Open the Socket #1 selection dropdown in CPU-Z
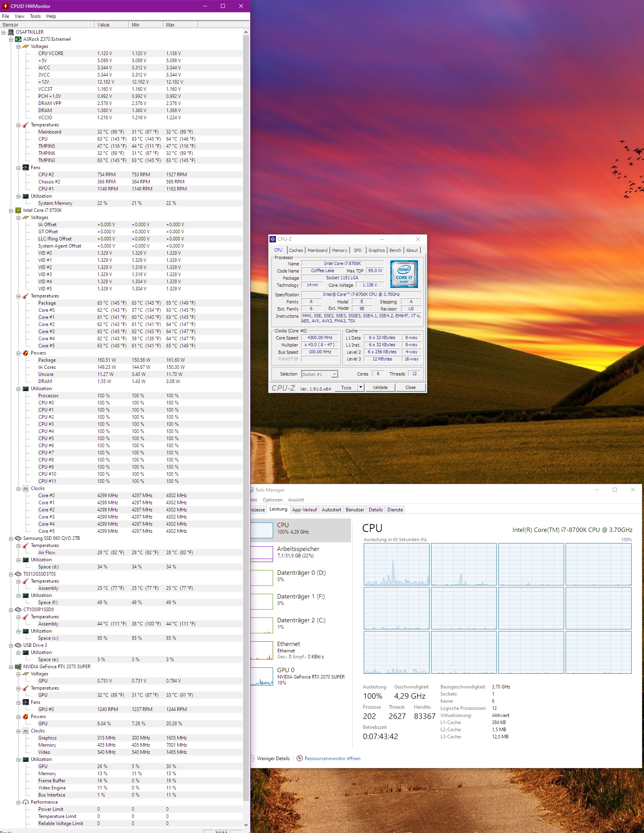The height and width of the screenshot is (833, 644). (334, 374)
